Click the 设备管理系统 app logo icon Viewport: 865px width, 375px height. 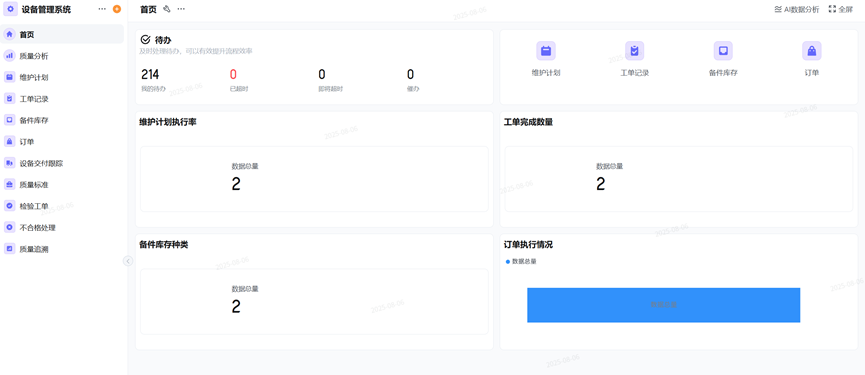10,9
